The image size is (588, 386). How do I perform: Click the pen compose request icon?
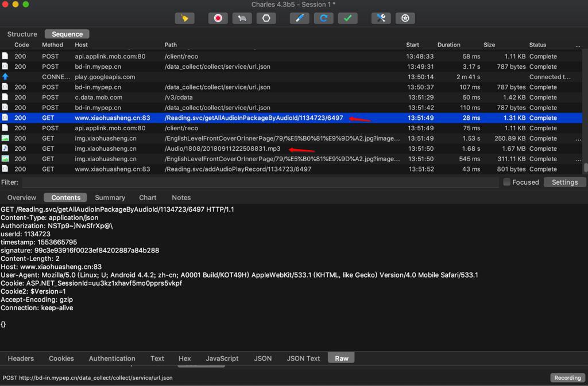click(x=299, y=18)
